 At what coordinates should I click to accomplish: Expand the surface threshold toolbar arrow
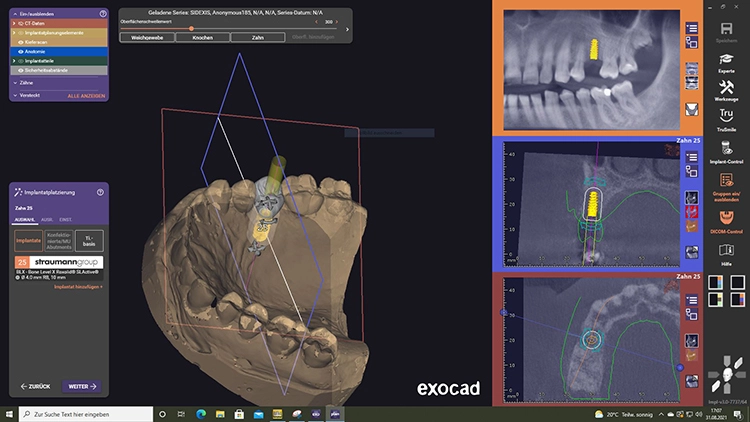coord(347,30)
